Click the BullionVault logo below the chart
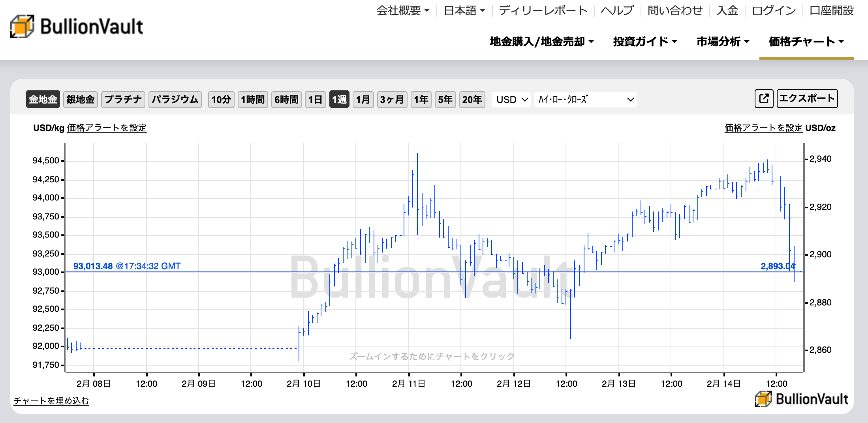 click(802, 399)
